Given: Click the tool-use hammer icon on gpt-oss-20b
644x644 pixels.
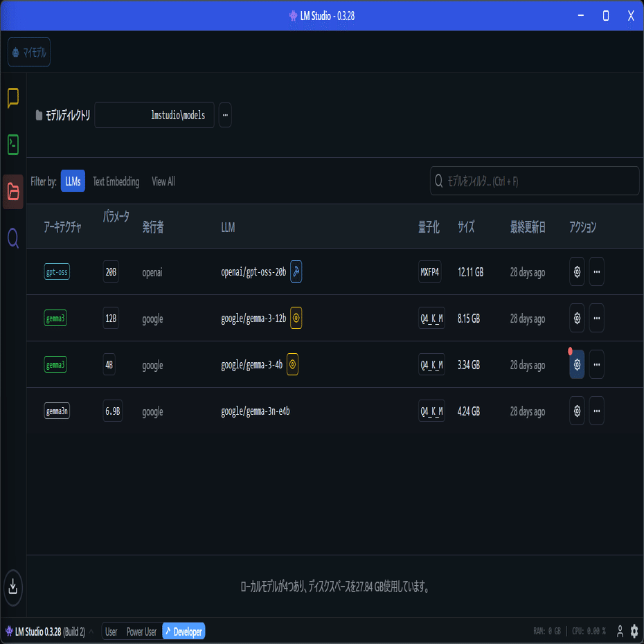Looking at the screenshot, I should pyautogui.click(x=296, y=272).
